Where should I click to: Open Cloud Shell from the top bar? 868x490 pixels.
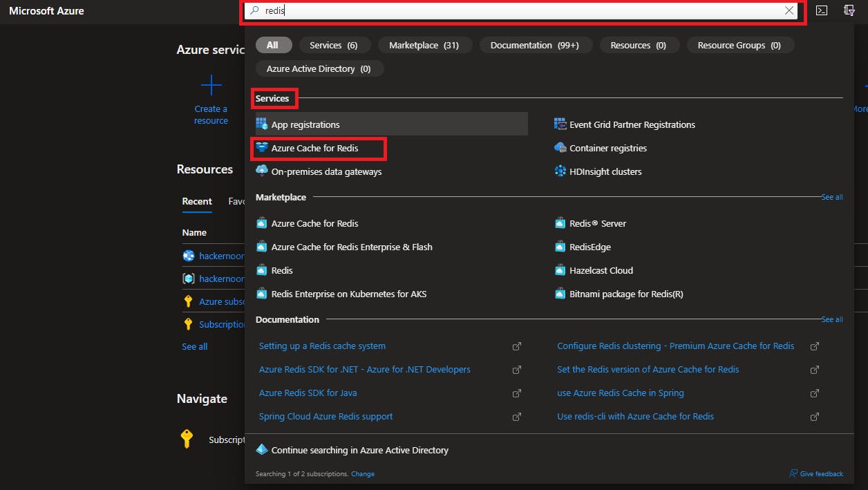click(x=821, y=11)
